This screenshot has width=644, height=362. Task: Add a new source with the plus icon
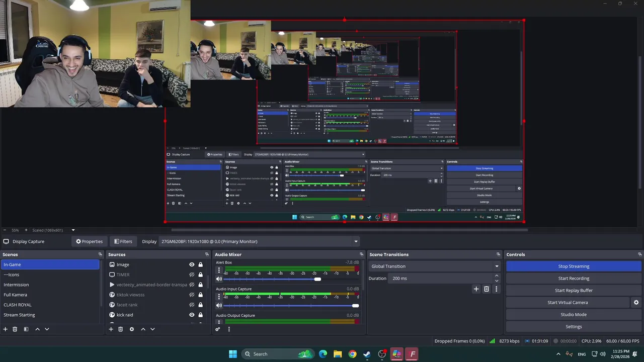[111, 329]
